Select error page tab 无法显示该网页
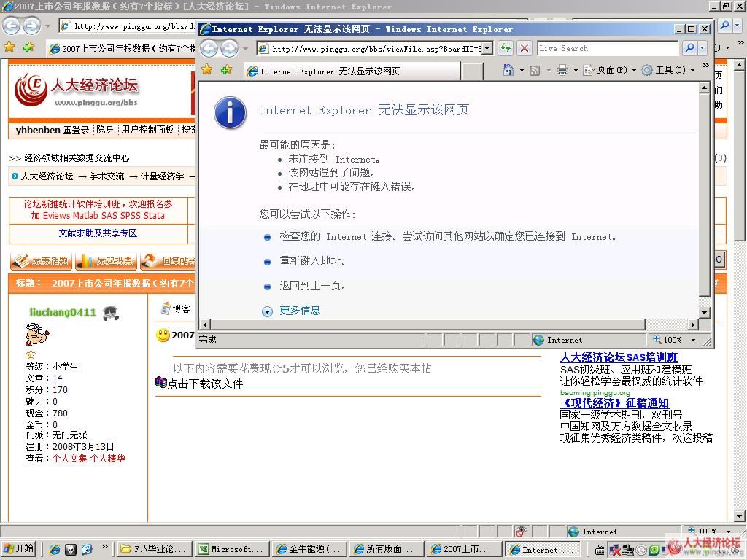Screen dimensions: 747x560 pos(352,71)
